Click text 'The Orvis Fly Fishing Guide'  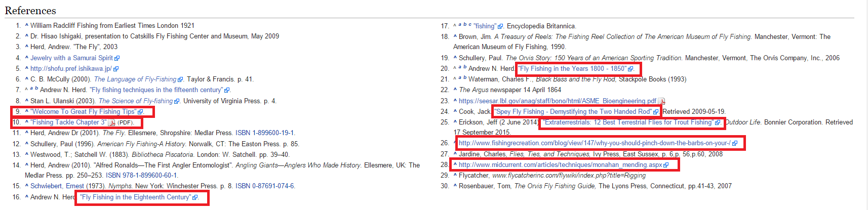pyautogui.click(x=555, y=186)
